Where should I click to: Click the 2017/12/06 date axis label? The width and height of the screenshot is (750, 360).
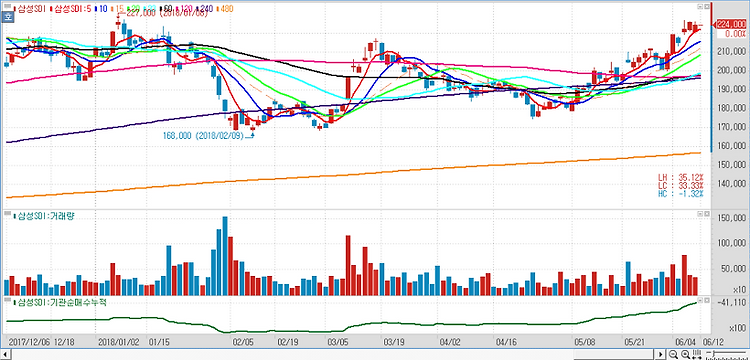tap(29, 343)
